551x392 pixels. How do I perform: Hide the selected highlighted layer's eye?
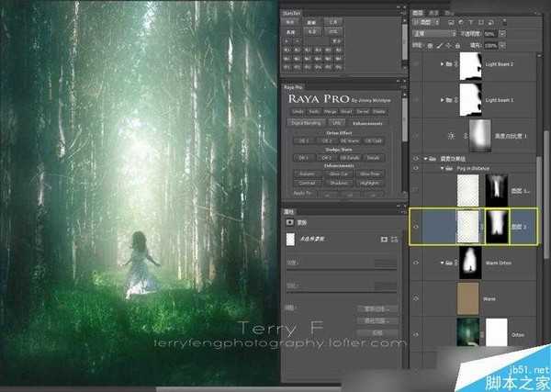pos(416,227)
